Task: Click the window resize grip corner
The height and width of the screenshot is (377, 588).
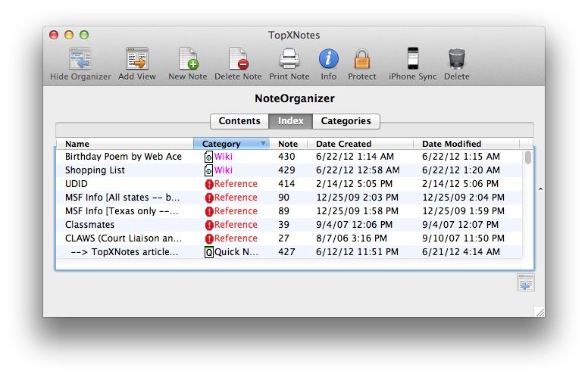Action: point(540,312)
